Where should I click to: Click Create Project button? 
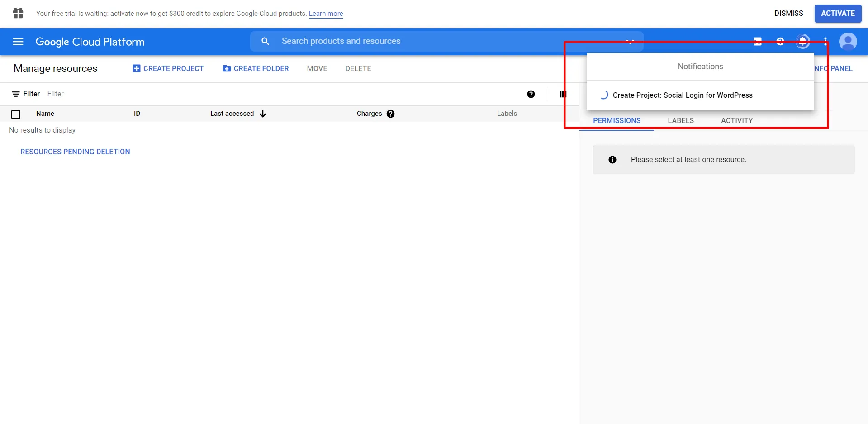tap(168, 68)
